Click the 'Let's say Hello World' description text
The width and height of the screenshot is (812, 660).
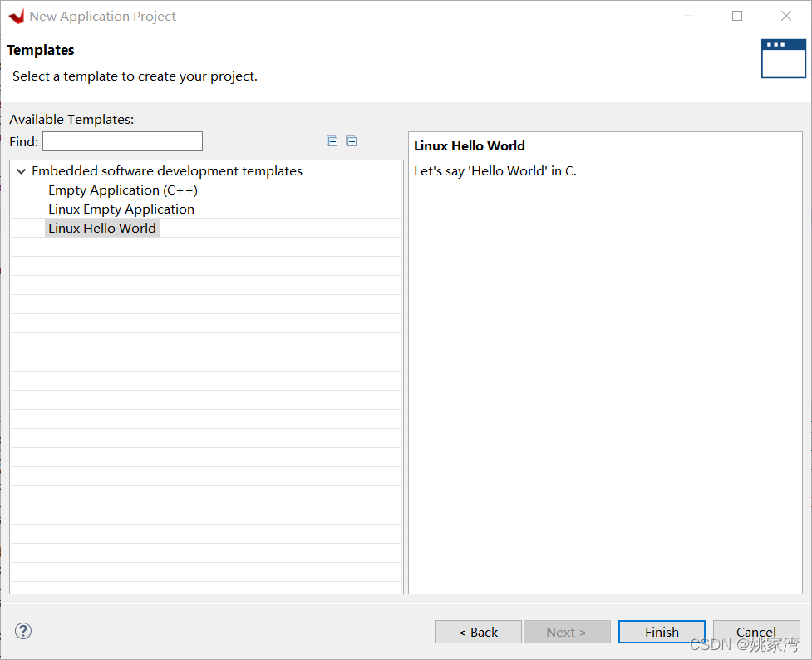point(495,171)
